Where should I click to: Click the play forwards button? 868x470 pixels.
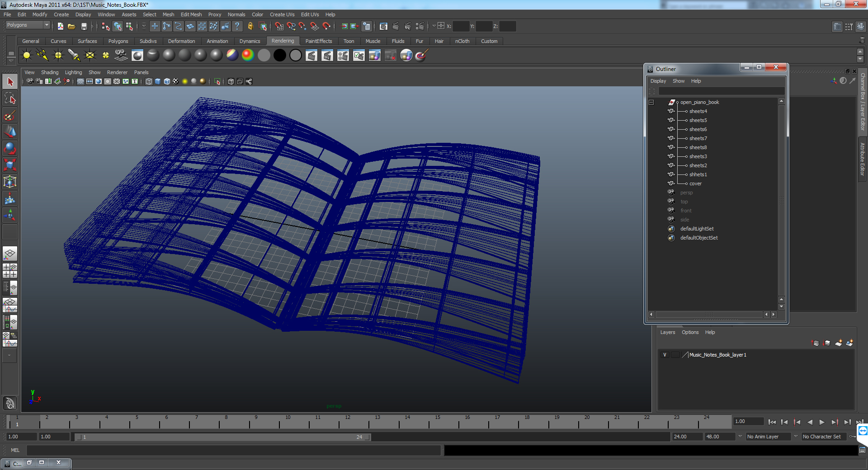coord(822,422)
